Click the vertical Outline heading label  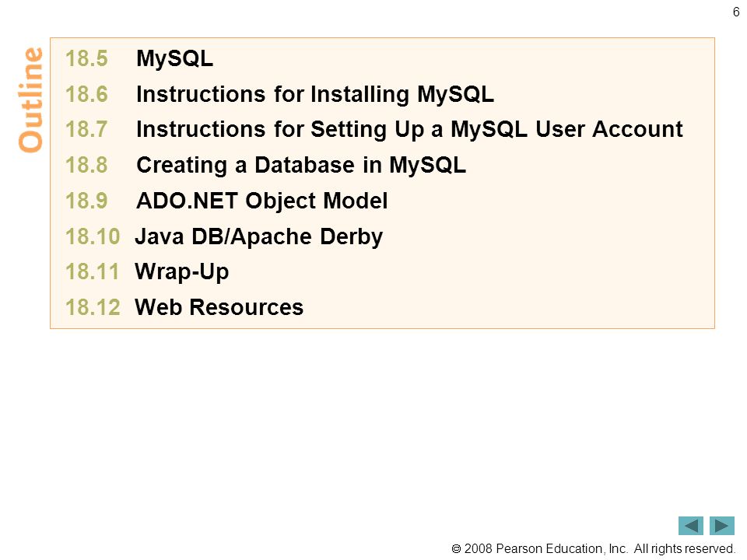[x=30, y=100]
